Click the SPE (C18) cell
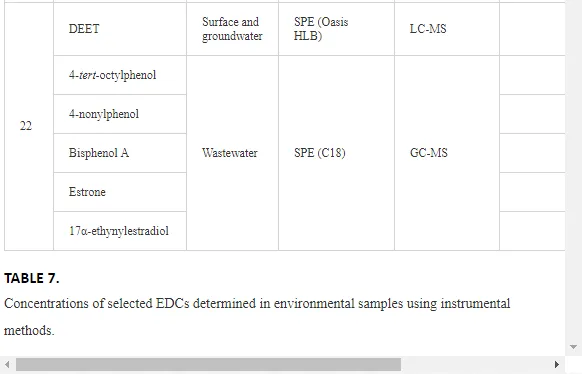This screenshot has height=374, width=582. (336, 153)
